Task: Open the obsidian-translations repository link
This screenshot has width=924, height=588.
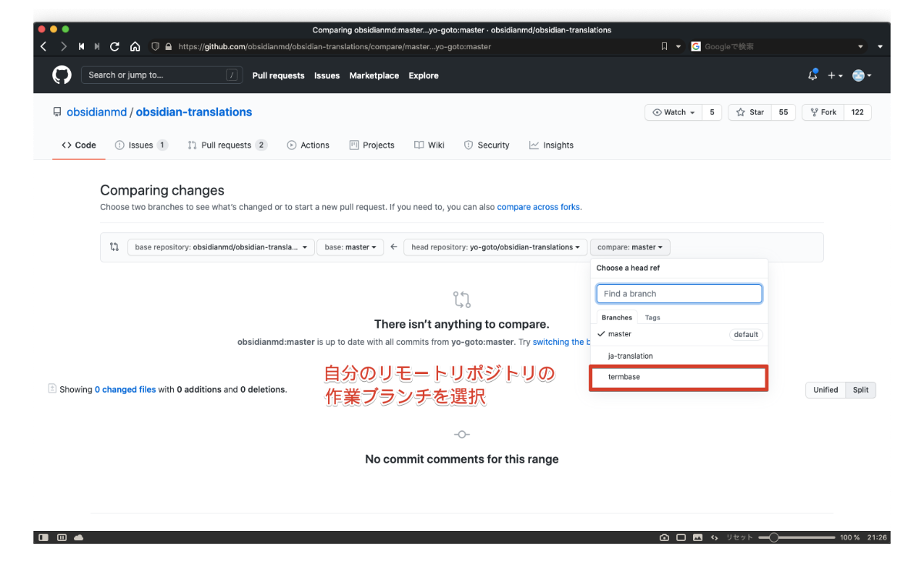Action: coord(194,112)
